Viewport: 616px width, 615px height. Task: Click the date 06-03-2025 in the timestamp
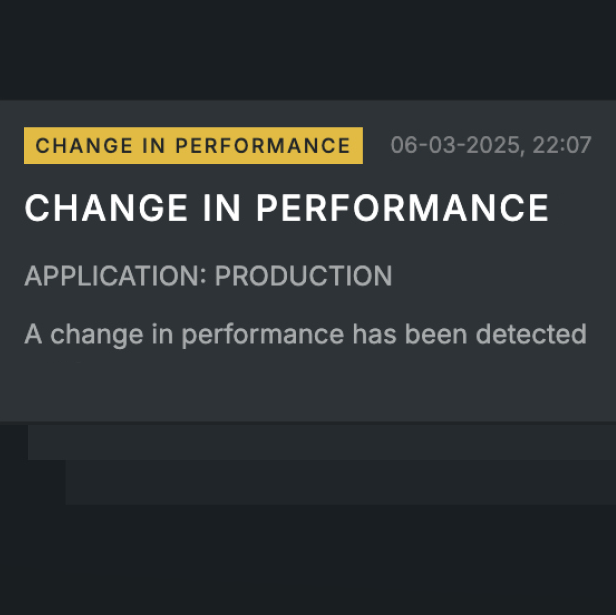coord(455,146)
